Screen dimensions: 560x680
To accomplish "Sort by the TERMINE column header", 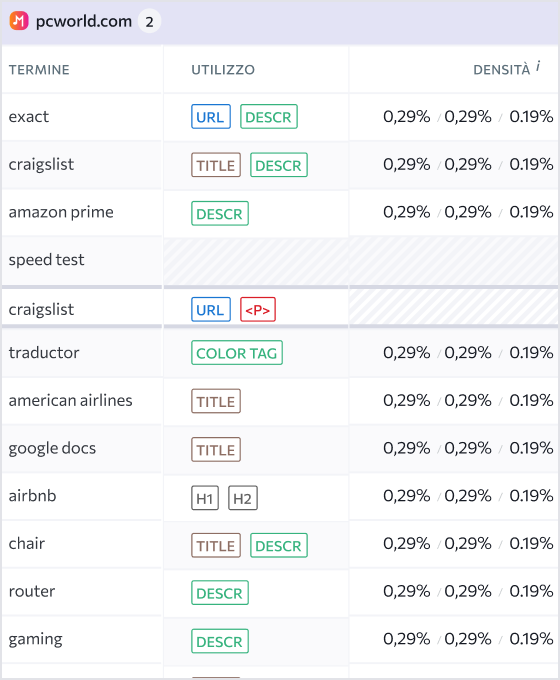I will (x=39, y=70).
